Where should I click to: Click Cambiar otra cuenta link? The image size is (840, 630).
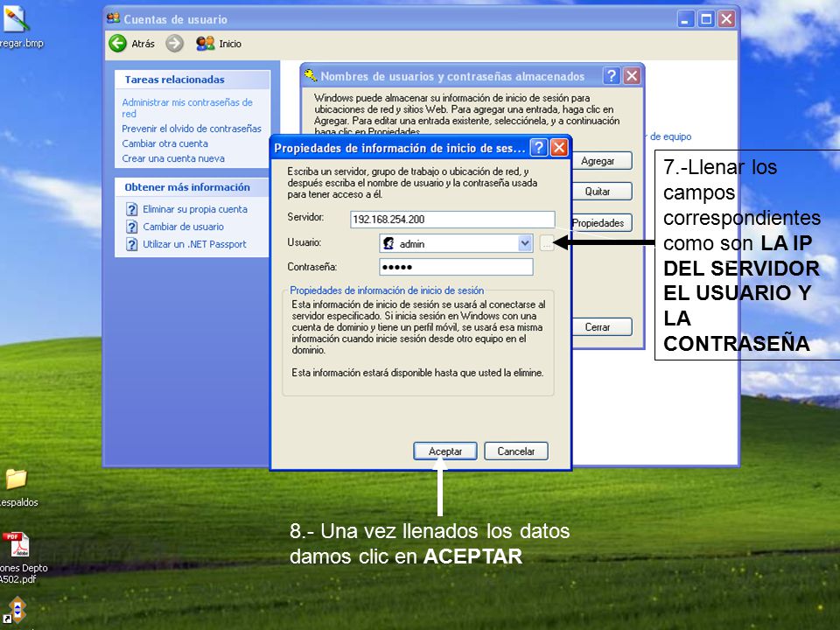pos(164,143)
